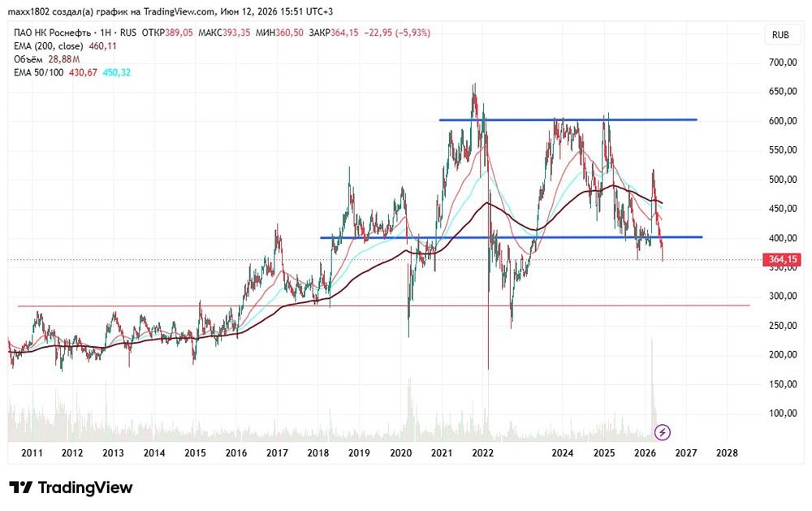
Task: Select the upper blue line at 600
Action: click(x=568, y=119)
